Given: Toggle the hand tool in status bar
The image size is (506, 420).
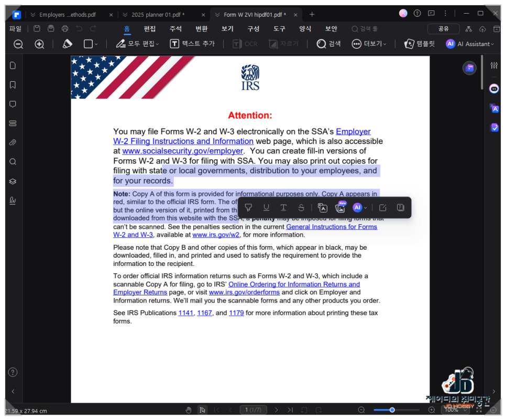Looking at the screenshot, I should 189,410.
